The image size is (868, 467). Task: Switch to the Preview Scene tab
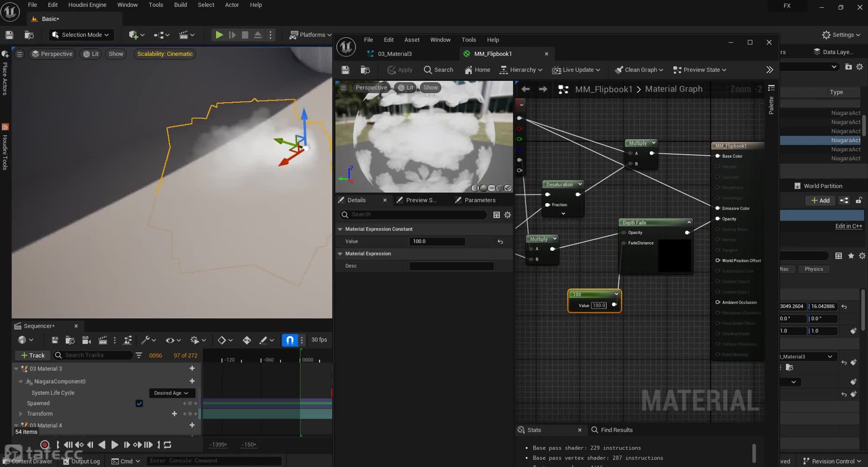click(x=421, y=200)
